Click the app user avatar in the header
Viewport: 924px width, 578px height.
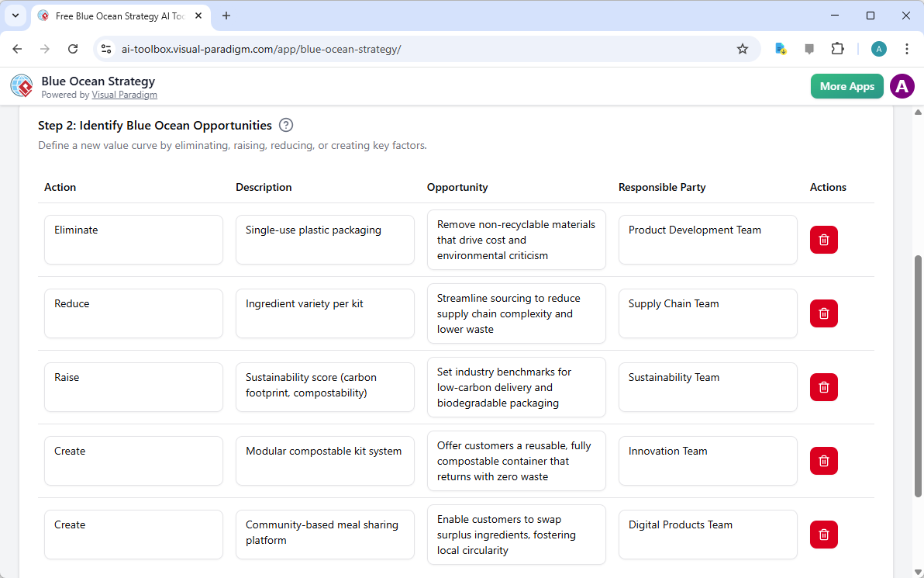[902, 86]
